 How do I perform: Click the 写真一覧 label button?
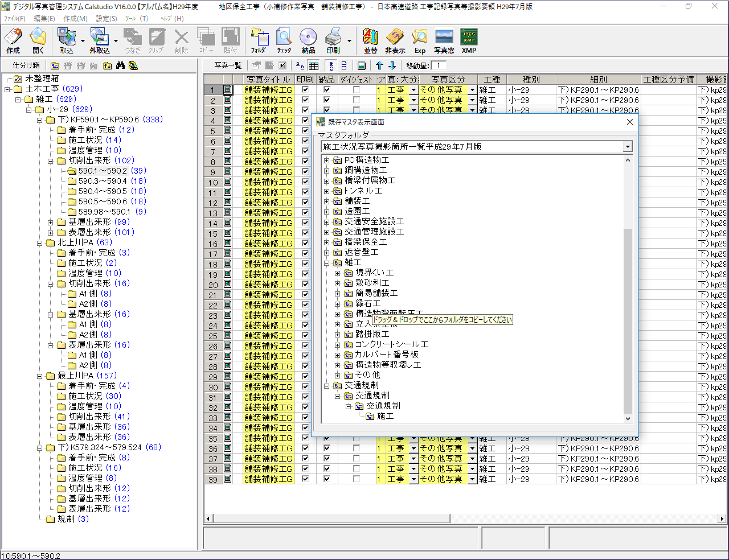(x=228, y=65)
